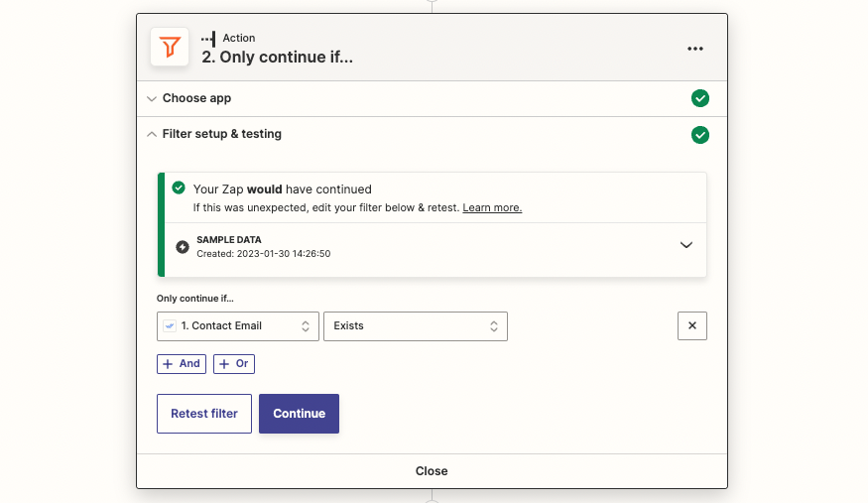
Task: Open the Contact Email field dropdown
Action: [x=238, y=326]
